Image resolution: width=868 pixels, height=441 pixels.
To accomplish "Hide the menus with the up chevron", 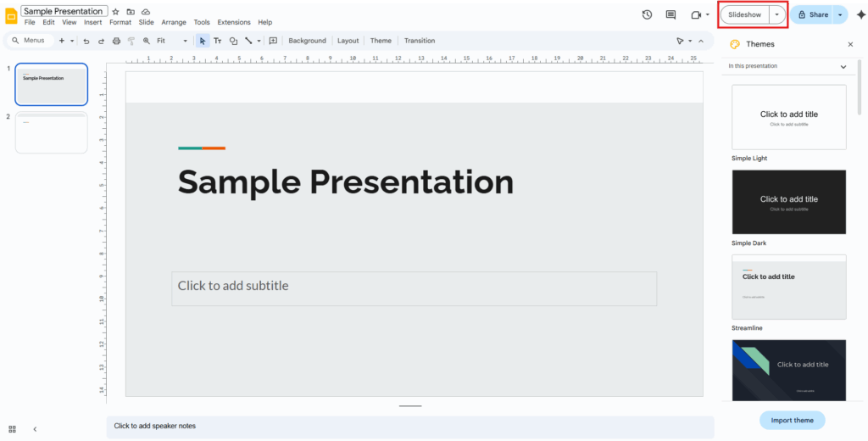I will [700, 41].
